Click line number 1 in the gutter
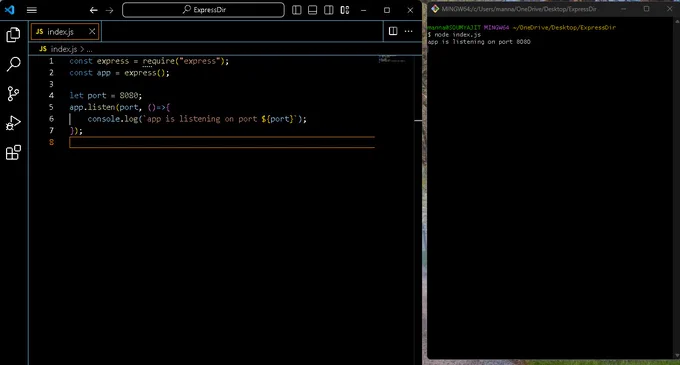The height and width of the screenshot is (365, 680). (51, 61)
